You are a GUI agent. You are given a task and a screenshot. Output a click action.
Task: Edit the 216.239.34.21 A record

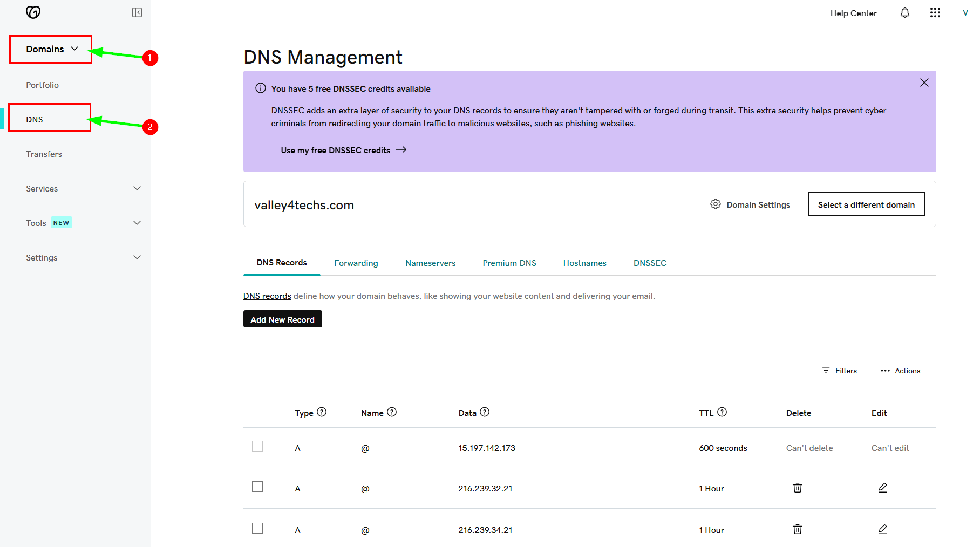(x=882, y=529)
